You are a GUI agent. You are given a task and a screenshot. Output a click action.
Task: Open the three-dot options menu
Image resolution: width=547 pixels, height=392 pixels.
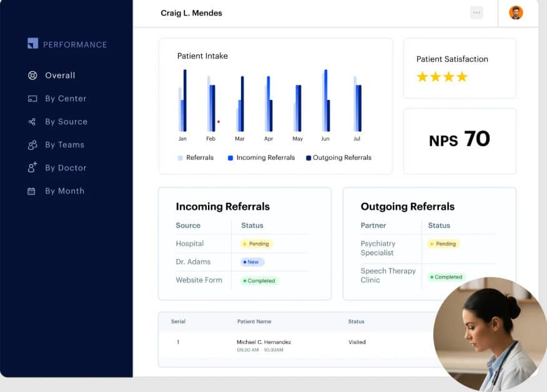476,12
